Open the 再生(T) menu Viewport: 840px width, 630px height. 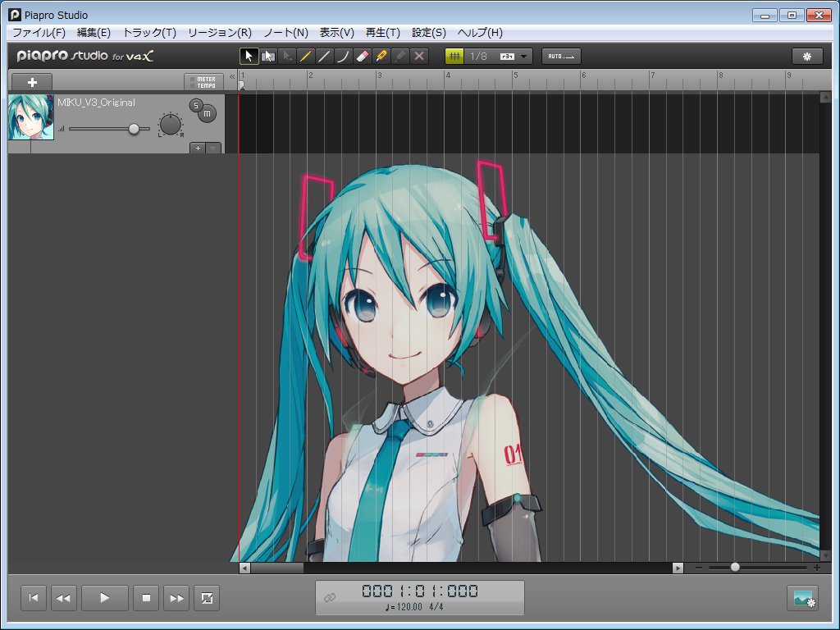pos(383,33)
